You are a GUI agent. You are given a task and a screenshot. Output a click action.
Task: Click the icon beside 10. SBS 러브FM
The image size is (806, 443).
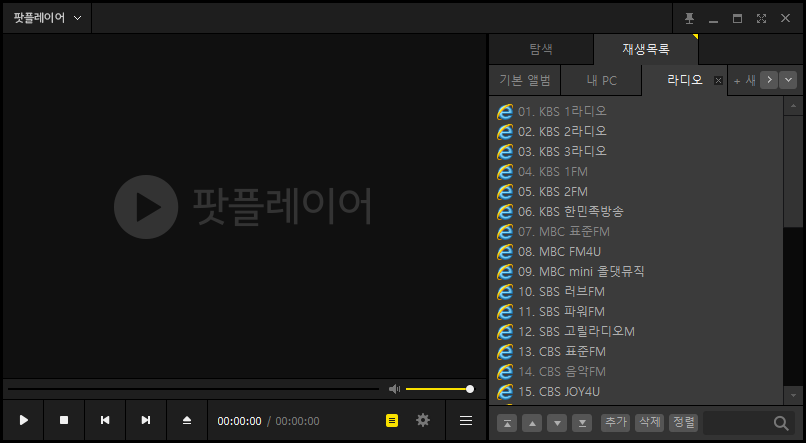pyautogui.click(x=505, y=292)
